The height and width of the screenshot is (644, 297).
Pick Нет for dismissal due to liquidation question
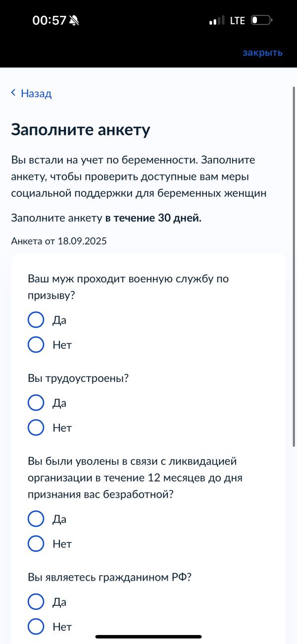pos(36,543)
